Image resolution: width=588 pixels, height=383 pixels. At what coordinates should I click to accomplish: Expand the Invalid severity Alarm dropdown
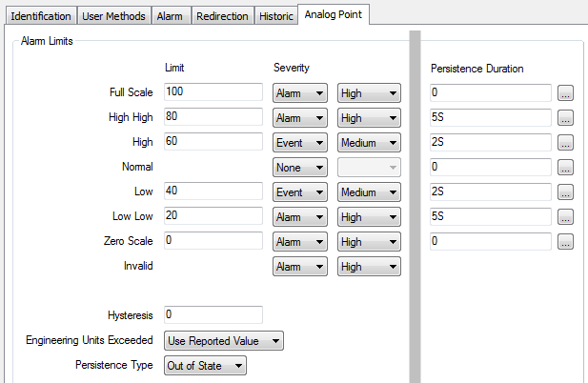pyautogui.click(x=300, y=267)
